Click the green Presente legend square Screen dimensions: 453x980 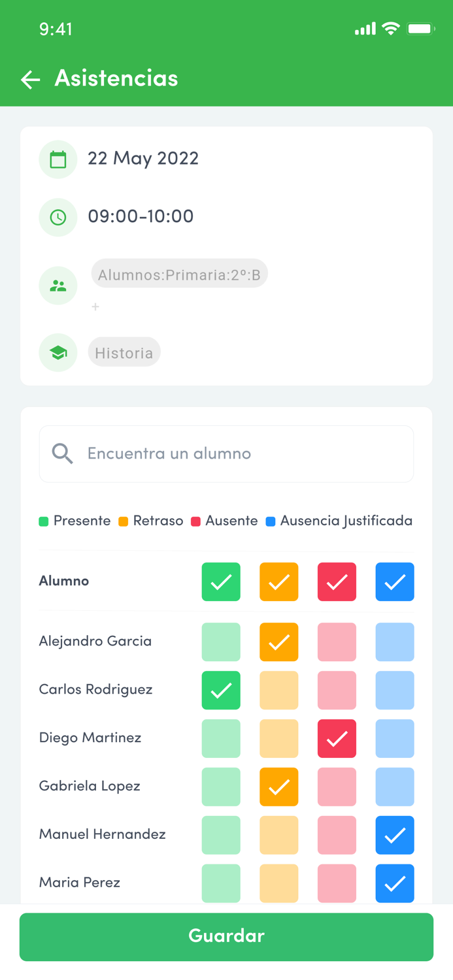42,521
